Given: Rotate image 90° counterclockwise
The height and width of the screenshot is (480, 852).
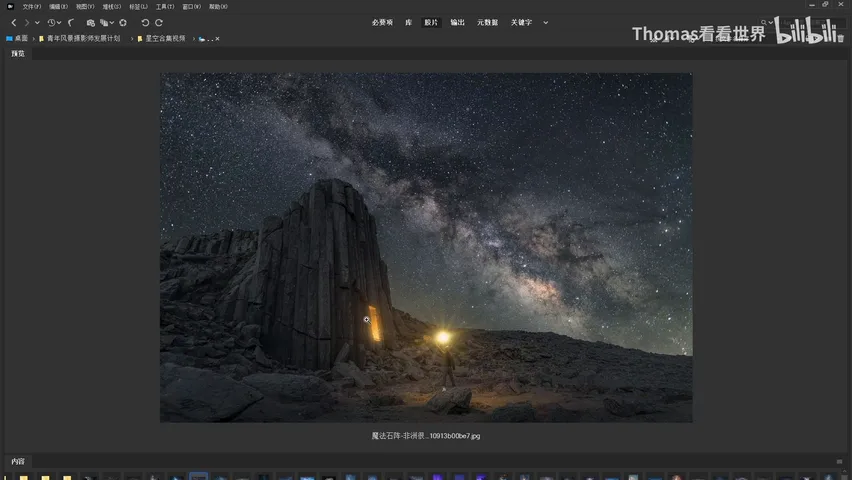Looking at the screenshot, I should click(x=145, y=23).
